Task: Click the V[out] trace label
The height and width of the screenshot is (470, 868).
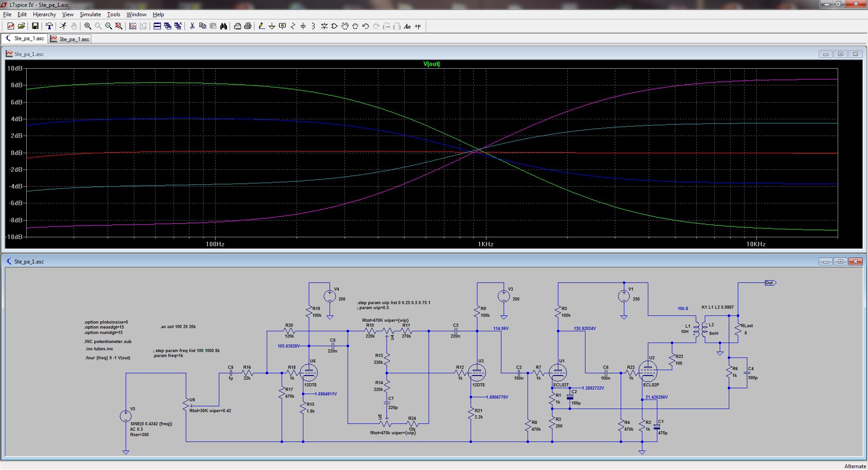Action: click(x=431, y=64)
